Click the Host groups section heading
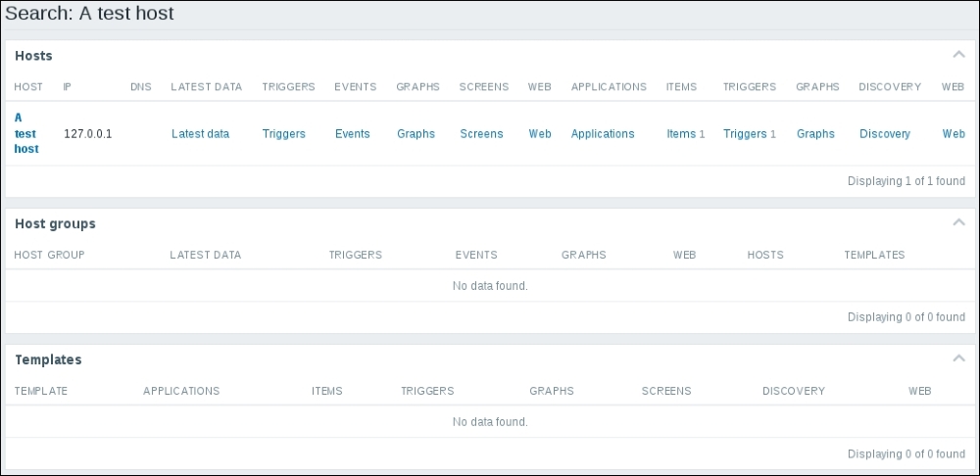The width and height of the screenshot is (980, 476). coord(55,223)
